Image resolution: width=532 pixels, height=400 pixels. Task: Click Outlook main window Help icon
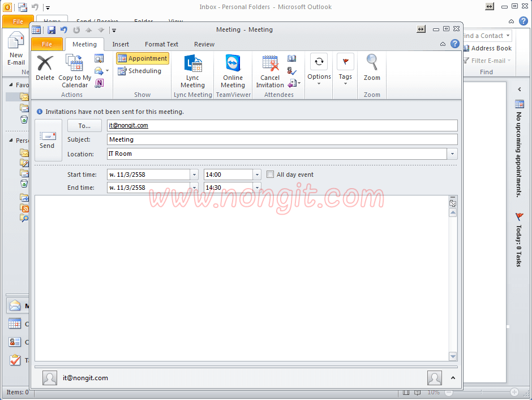point(524,21)
